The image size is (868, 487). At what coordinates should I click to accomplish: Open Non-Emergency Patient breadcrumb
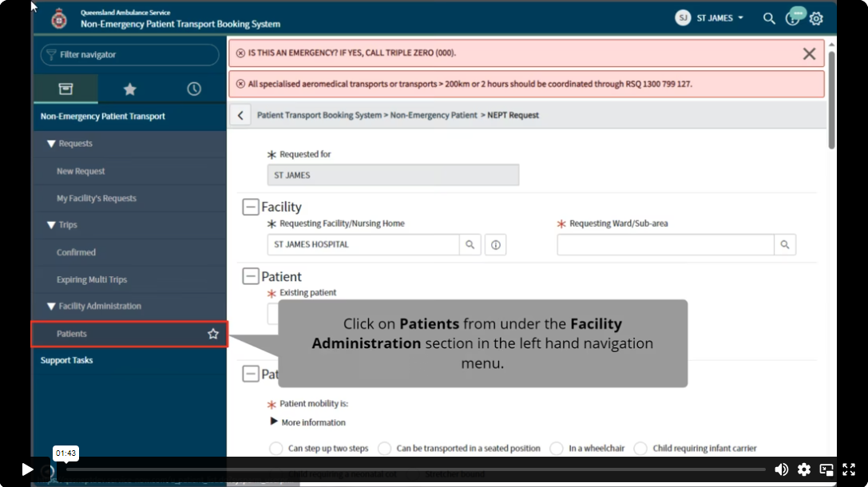point(434,115)
